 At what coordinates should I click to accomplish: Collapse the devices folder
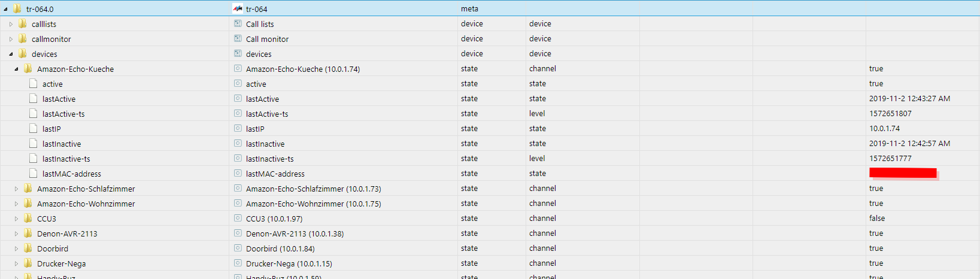pos(11,54)
